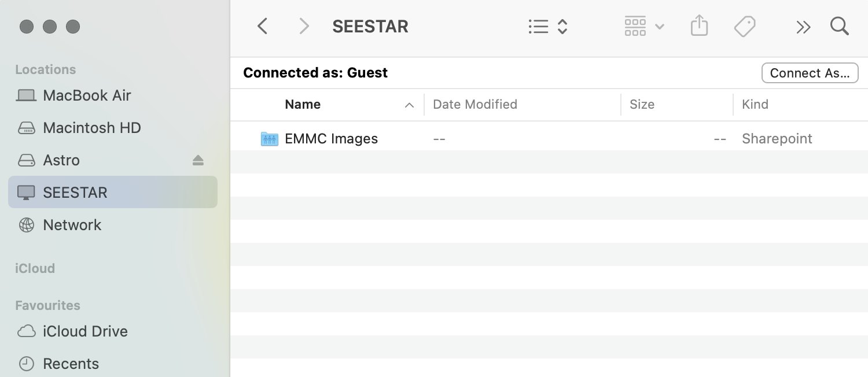868x377 pixels.
Task: Open the Edit Tags icon
Action: pyautogui.click(x=745, y=27)
